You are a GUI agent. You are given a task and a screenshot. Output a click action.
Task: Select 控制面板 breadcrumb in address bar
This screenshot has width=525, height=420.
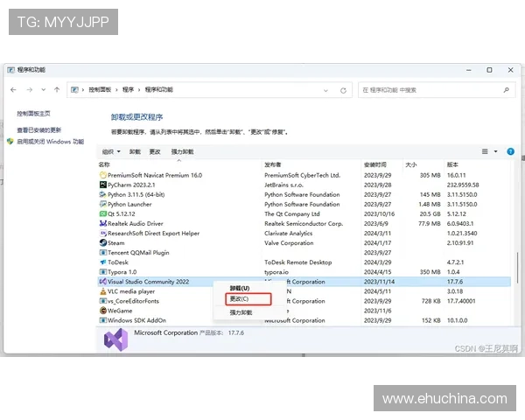point(100,90)
